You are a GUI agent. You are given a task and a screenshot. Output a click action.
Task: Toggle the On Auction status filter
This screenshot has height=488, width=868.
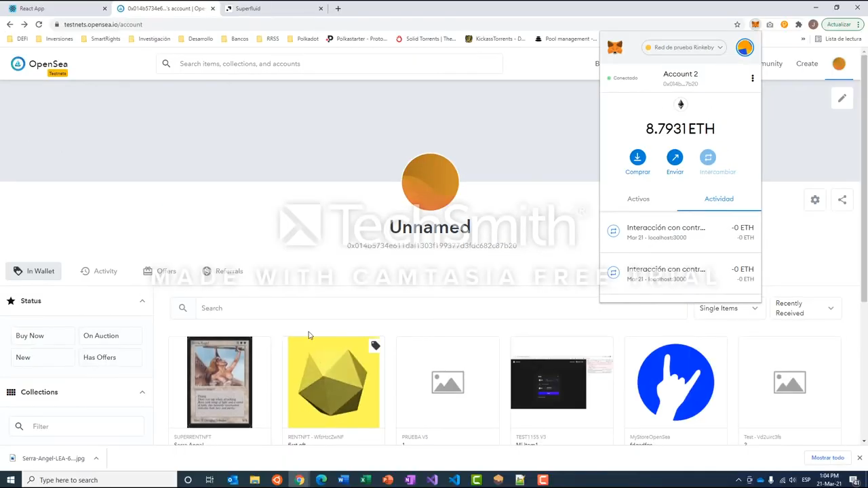pos(109,335)
